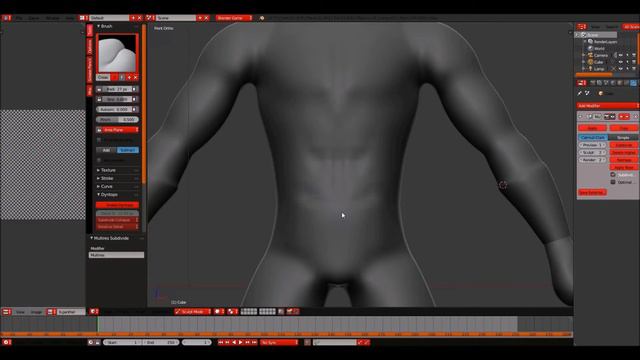Open the View menu in outliner header
Screen dimensions: 640x360
click(x=596, y=27)
